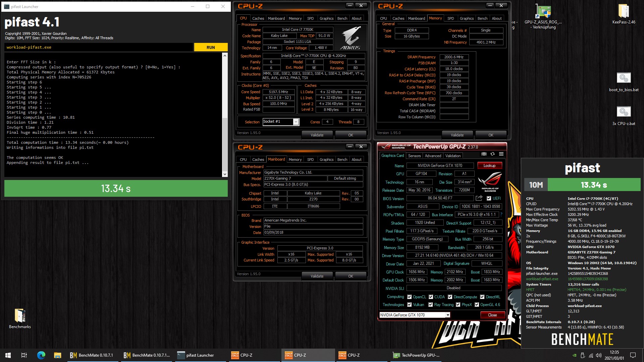Click the mainboard Model value 'Z270X-Gaming 7'
Image resolution: width=644 pixels, height=362 pixels.
295,178
